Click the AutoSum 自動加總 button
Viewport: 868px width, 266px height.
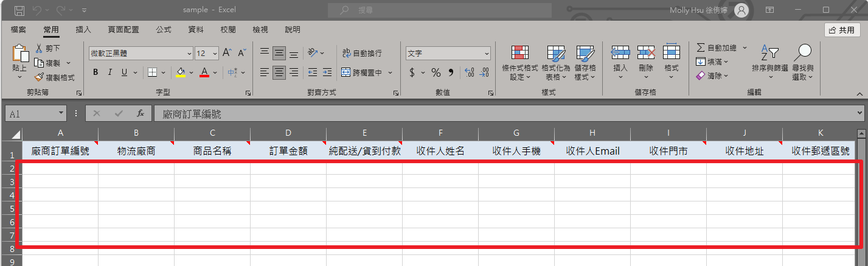click(x=717, y=47)
